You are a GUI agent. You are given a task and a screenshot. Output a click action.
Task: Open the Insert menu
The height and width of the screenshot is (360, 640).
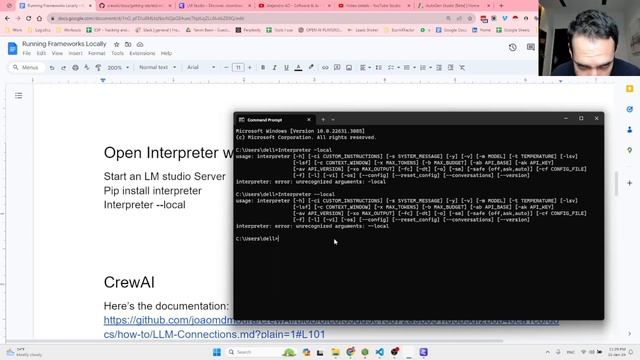[75, 53]
